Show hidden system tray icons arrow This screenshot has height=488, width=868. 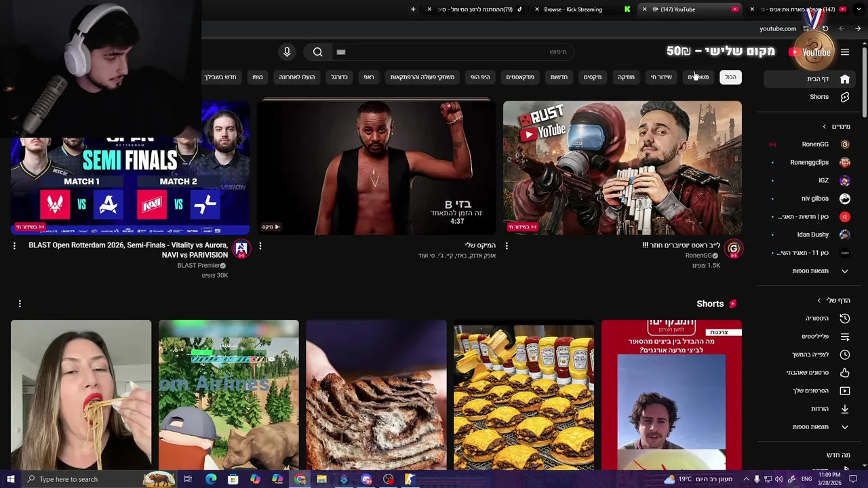[746, 479]
